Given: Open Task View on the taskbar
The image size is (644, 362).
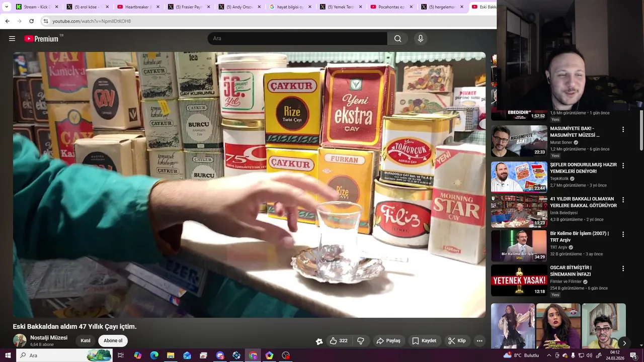Looking at the screenshot, I should point(121,355).
